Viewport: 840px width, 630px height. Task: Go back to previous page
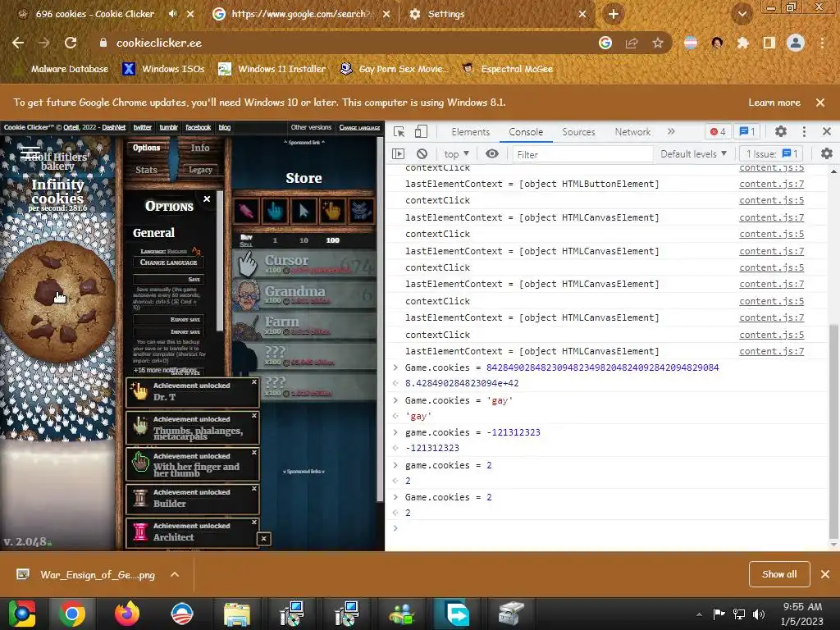click(18, 43)
